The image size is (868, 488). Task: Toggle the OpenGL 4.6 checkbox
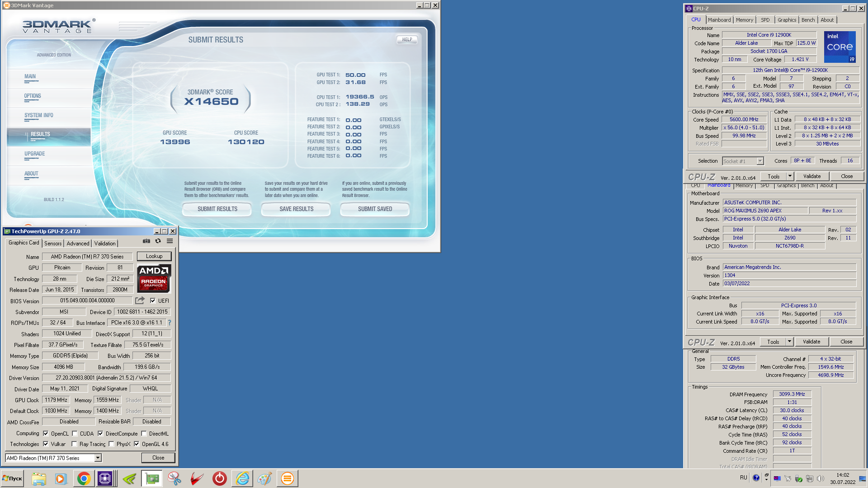click(x=137, y=444)
